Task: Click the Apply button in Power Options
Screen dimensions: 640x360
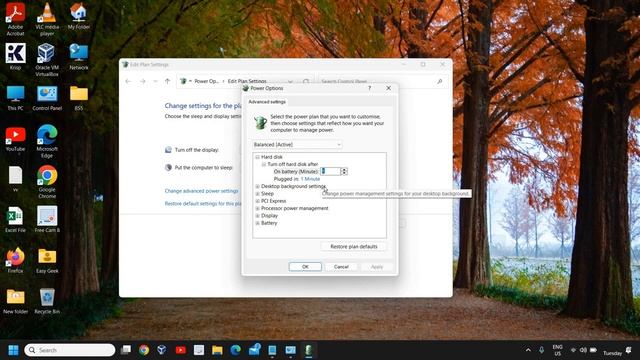Action: tap(377, 267)
